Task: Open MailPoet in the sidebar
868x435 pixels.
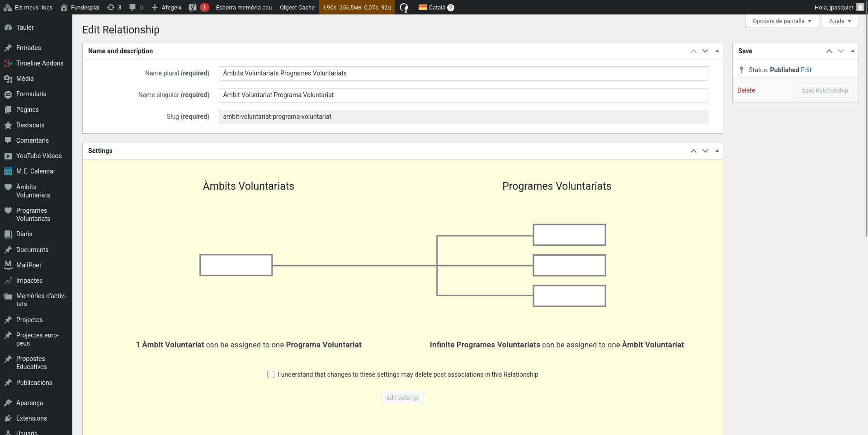Action: (x=28, y=265)
